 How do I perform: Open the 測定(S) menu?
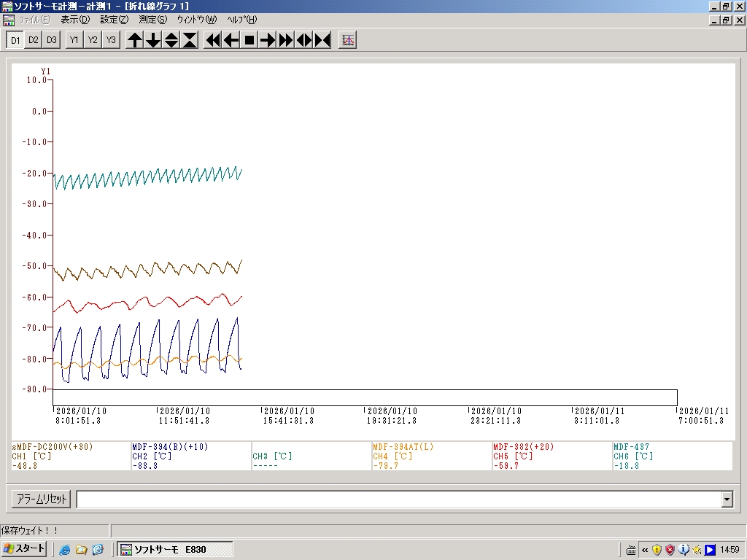(152, 20)
